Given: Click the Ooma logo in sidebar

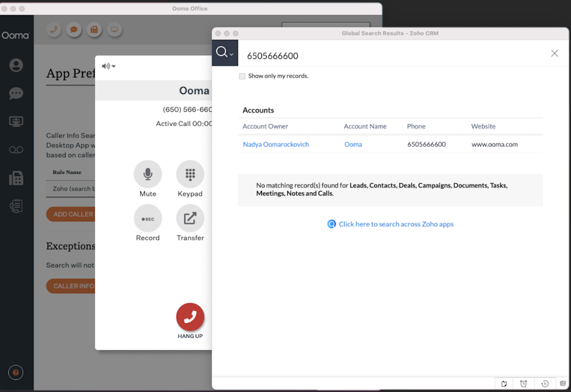Looking at the screenshot, I should click(15, 35).
